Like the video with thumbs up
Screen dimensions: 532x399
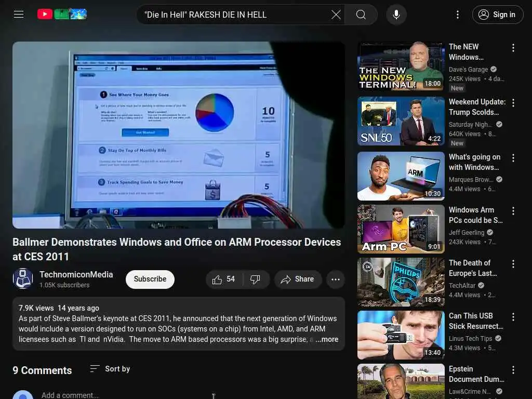coord(223,279)
